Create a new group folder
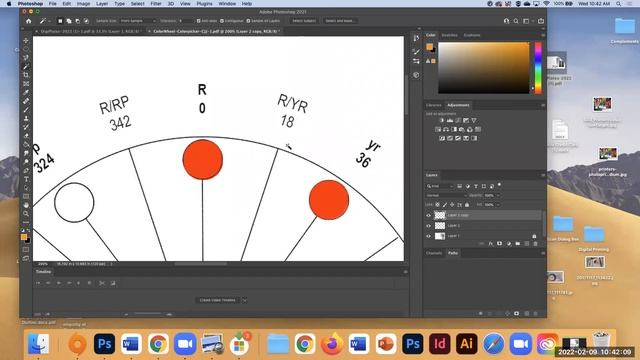 click(518, 244)
